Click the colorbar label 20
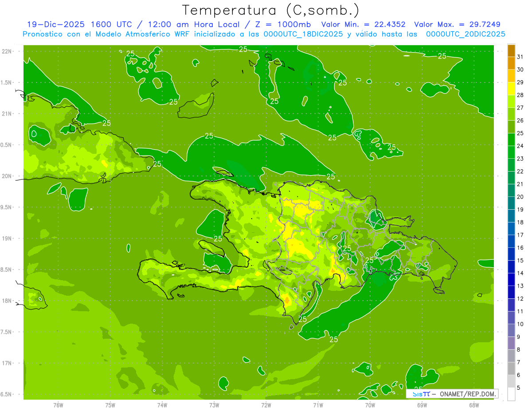The image size is (532, 411). [520, 197]
